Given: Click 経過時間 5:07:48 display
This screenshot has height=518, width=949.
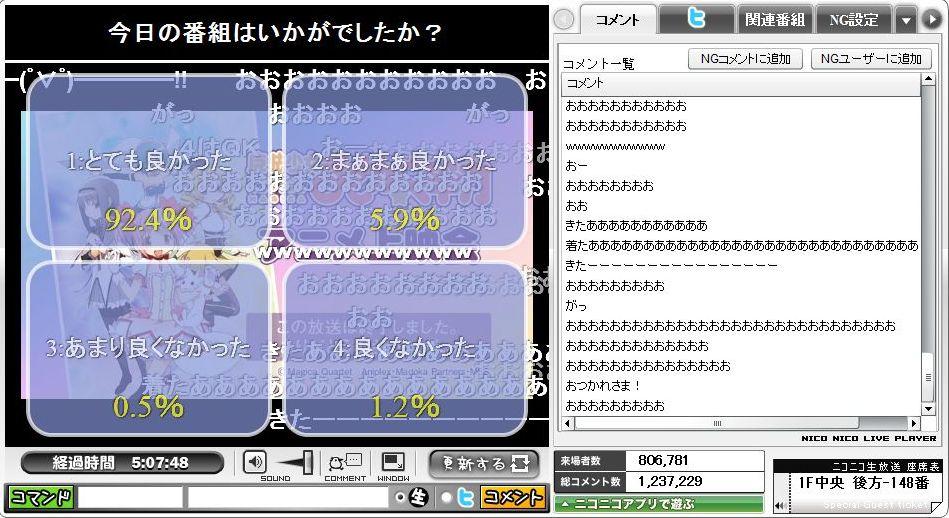Looking at the screenshot, I should 121,463.
